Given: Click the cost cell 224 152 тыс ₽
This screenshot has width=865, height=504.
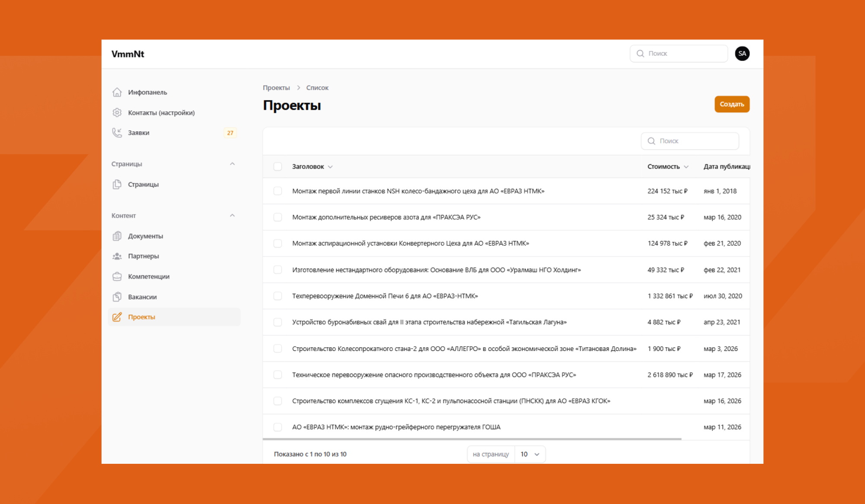Looking at the screenshot, I should [667, 191].
